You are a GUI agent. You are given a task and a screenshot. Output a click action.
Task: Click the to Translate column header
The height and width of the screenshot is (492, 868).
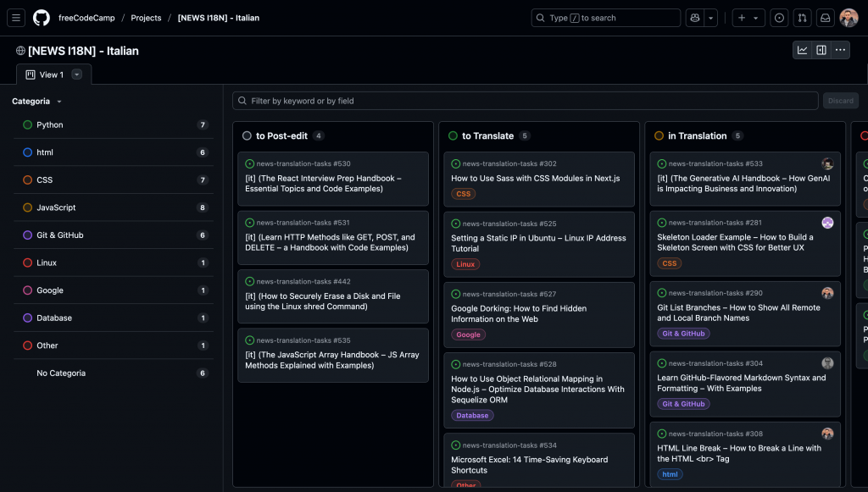coord(487,136)
